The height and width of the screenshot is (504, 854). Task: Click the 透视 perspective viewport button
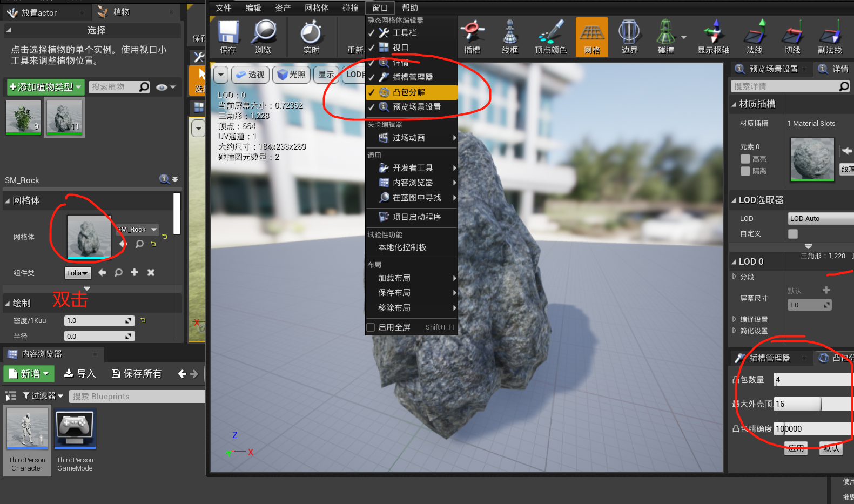pyautogui.click(x=251, y=75)
